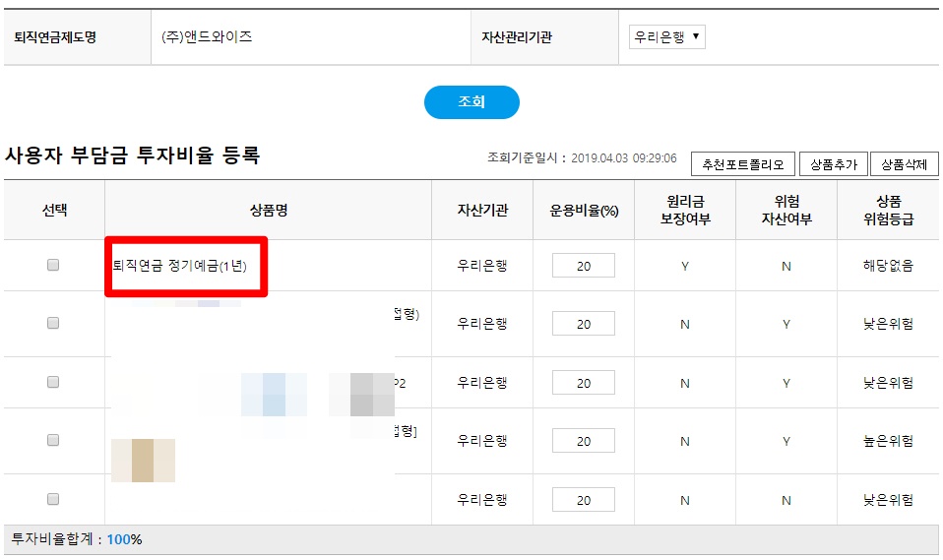Click the 상품 위험등급 column header
943x560 pixels.
tap(888, 210)
